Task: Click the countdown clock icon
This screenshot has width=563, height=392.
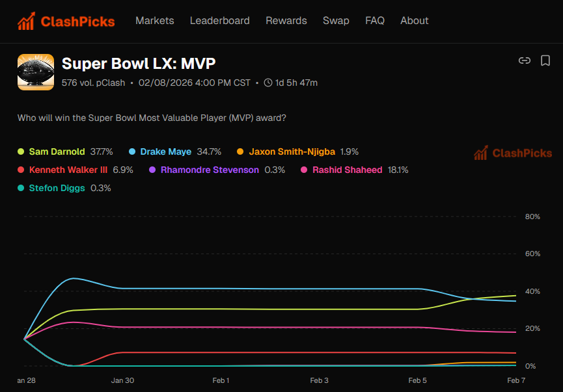Action: [268, 83]
